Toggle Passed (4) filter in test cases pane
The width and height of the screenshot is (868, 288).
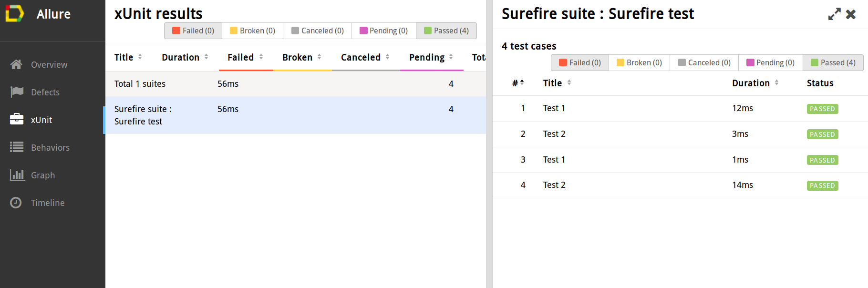coord(833,62)
